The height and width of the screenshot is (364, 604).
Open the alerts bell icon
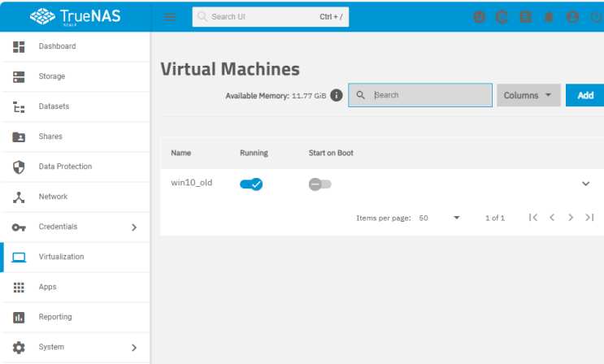tap(549, 17)
